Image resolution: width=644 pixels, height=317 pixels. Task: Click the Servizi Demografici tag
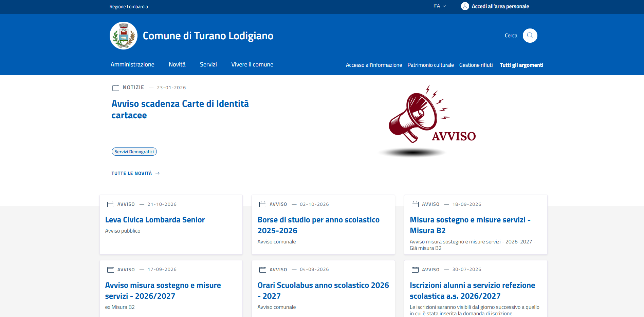134,152
